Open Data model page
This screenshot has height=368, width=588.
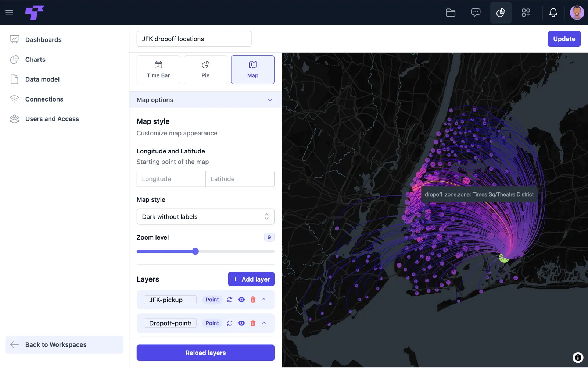(42, 79)
